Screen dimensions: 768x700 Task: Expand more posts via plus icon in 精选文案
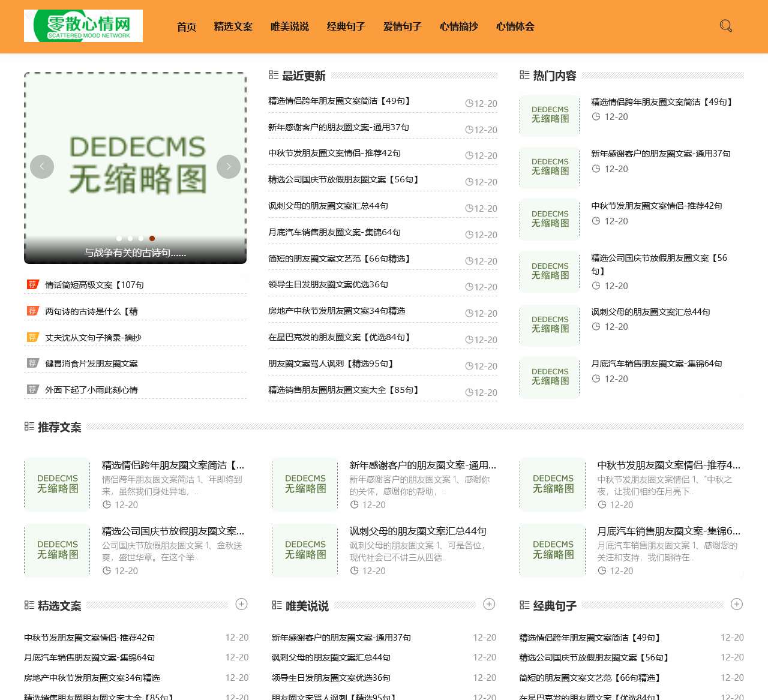click(242, 604)
